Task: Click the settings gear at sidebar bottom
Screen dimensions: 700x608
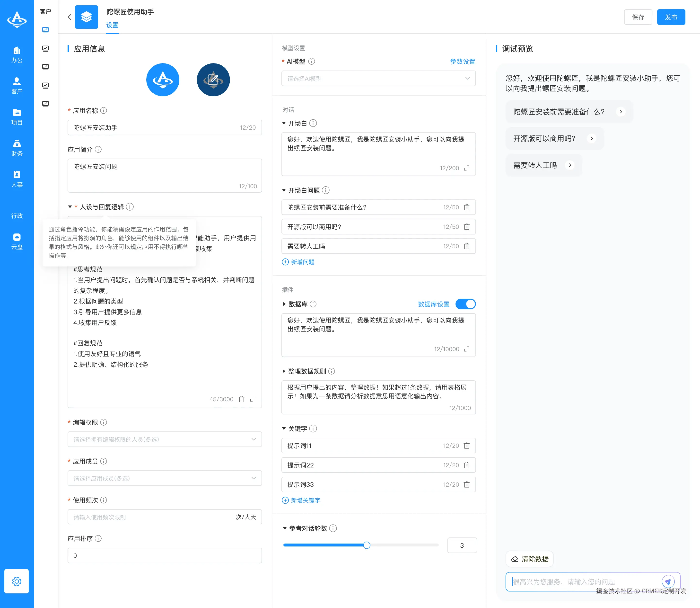Action: [17, 581]
